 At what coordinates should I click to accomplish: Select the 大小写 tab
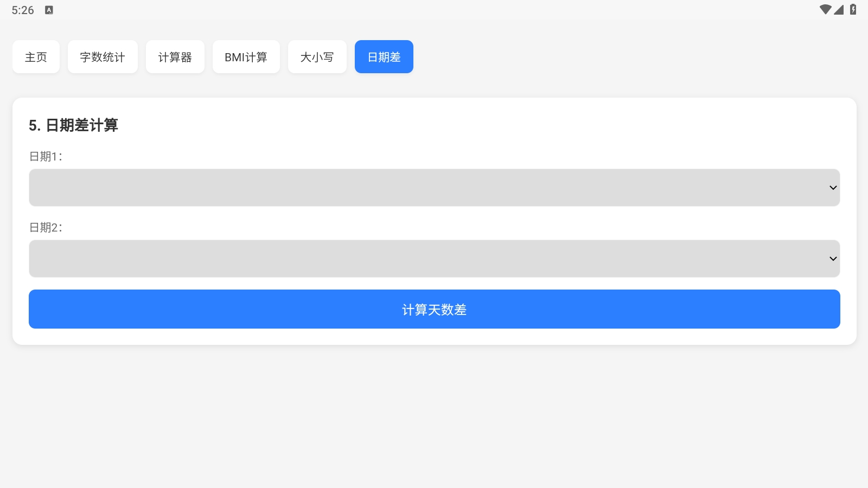[x=317, y=56]
